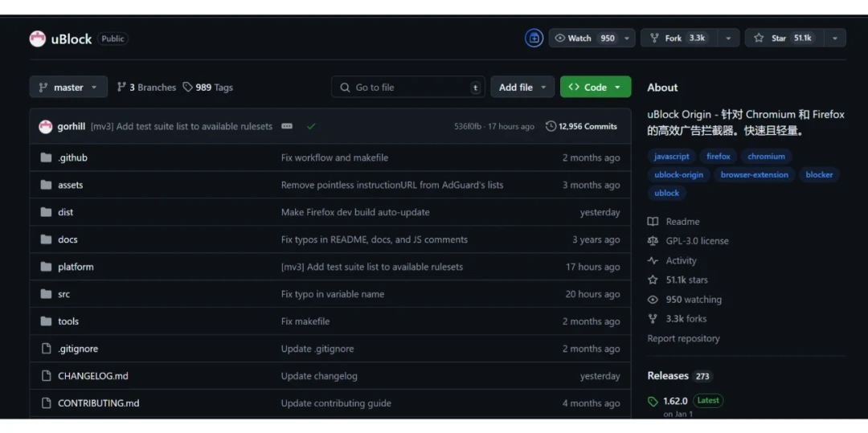The height and width of the screenshot is (433, 868).
Task: Open the CONTRIBUTING.md file
Action: [x=99, y=403]
